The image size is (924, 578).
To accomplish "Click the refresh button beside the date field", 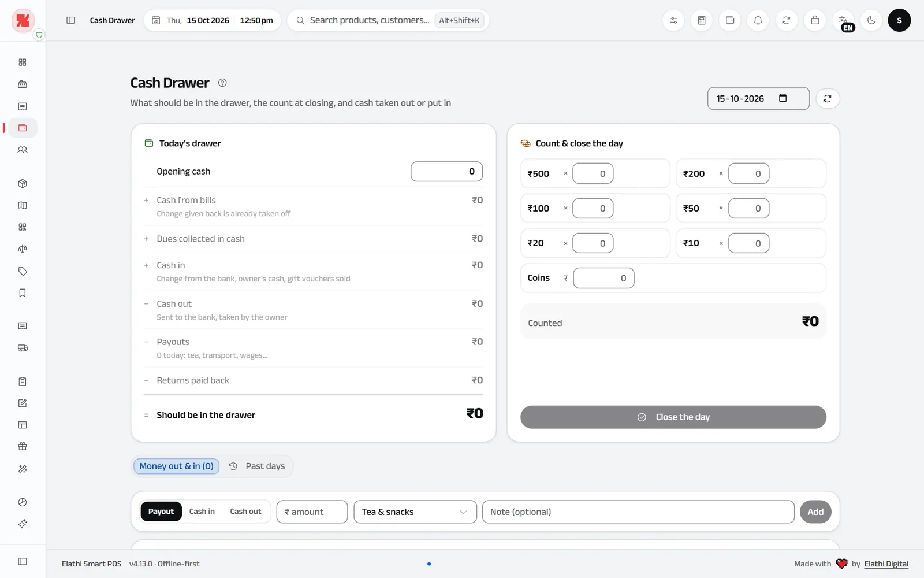I will [828, 98].
